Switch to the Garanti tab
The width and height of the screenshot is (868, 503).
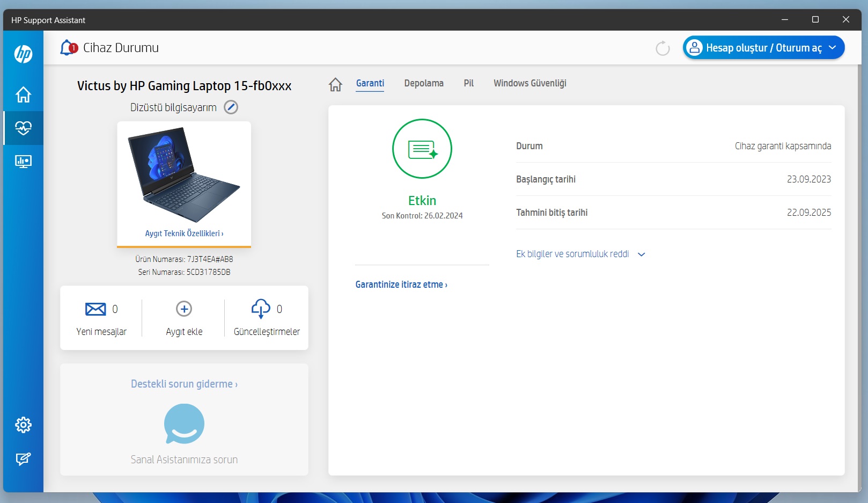pyautogui.click(x=370, y=83)
